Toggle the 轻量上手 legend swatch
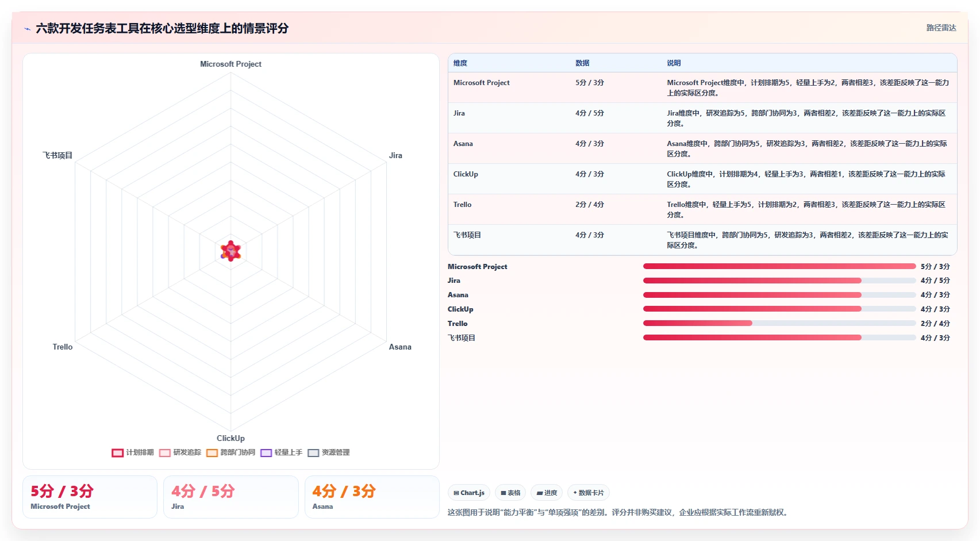The height and width of the screenshot is (541, 980). point(266,453)
